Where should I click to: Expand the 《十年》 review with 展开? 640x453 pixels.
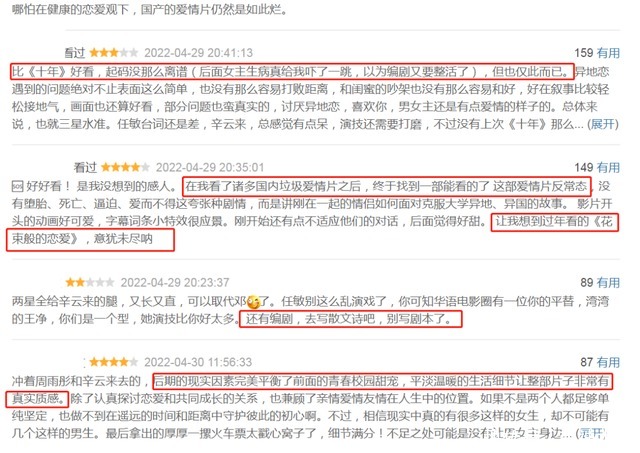pos(603,124)
